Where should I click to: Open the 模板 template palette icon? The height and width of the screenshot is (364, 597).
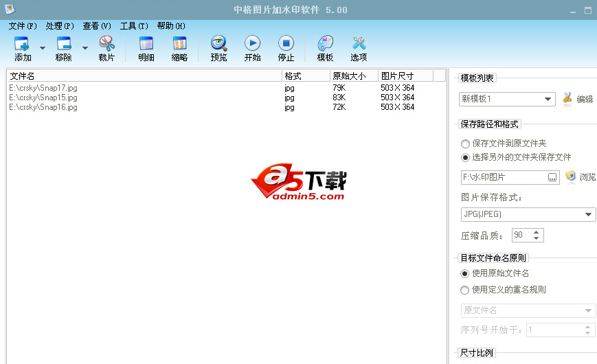coord(325,43)
